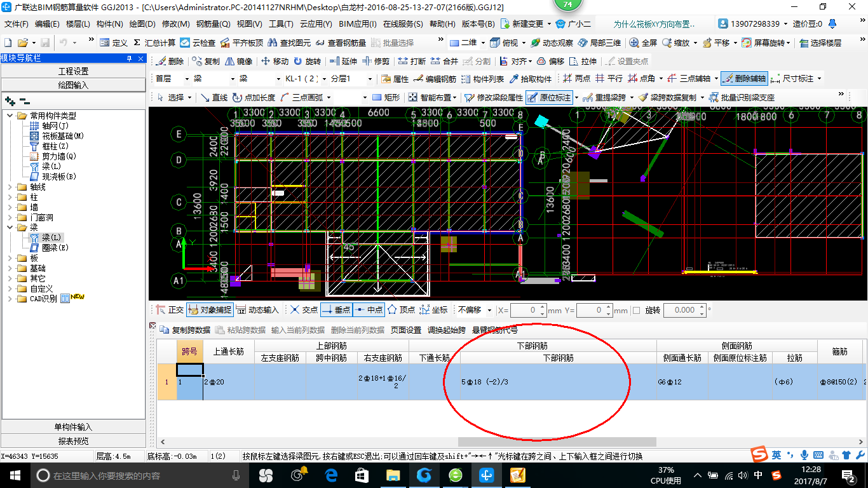This screenshot has width=868, height=488.
Task: Expand the 轴线 tree node
Action: 11,187
